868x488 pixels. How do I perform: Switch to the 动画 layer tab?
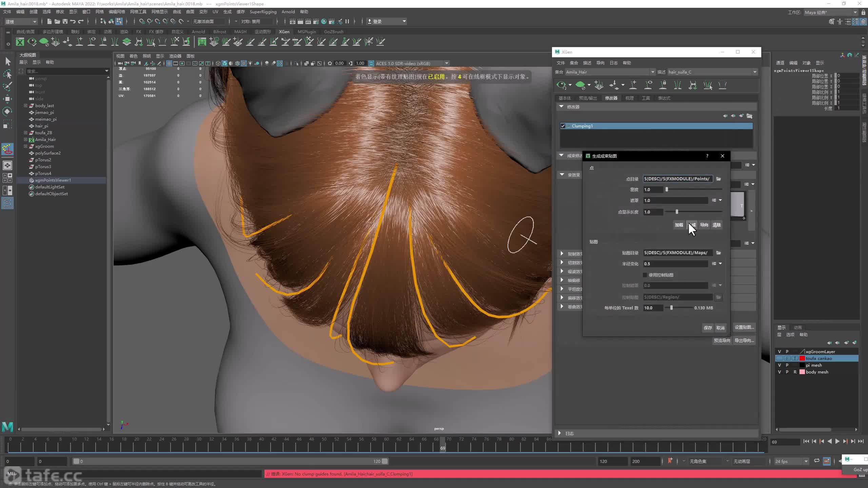[797, 327]
